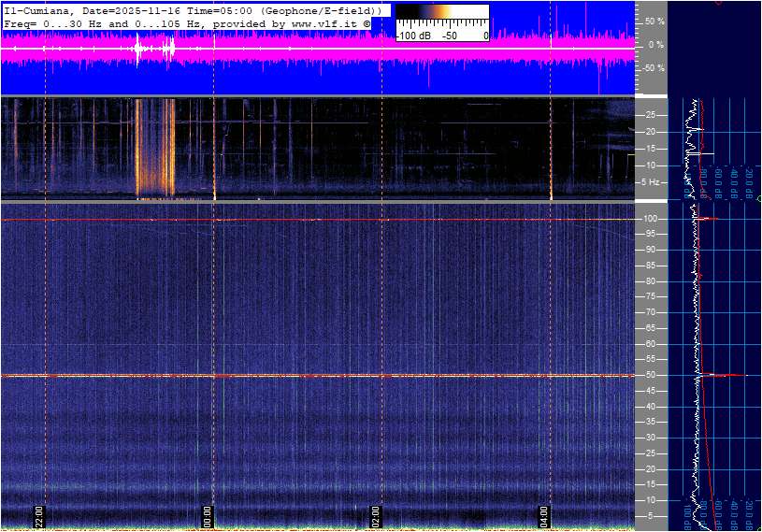762x532 pixels.
Task: Click the 75 Hz mark on frequency axis
Action: [649, 296]
